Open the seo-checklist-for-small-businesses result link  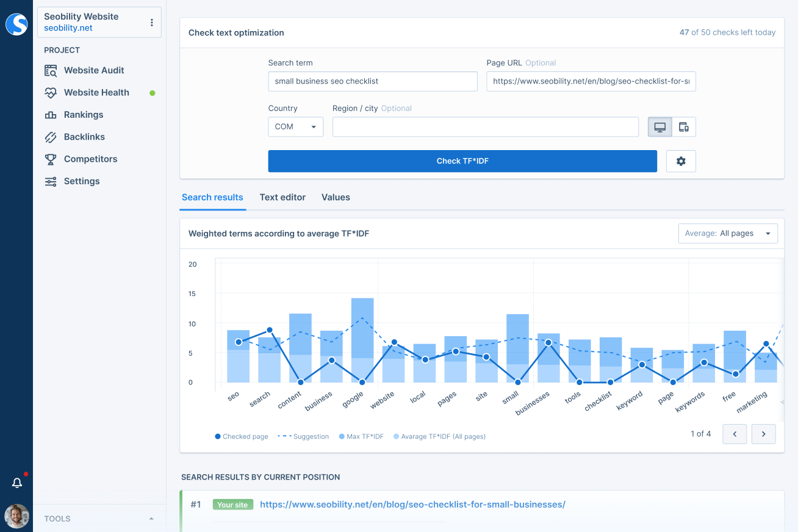coord(413,505)
